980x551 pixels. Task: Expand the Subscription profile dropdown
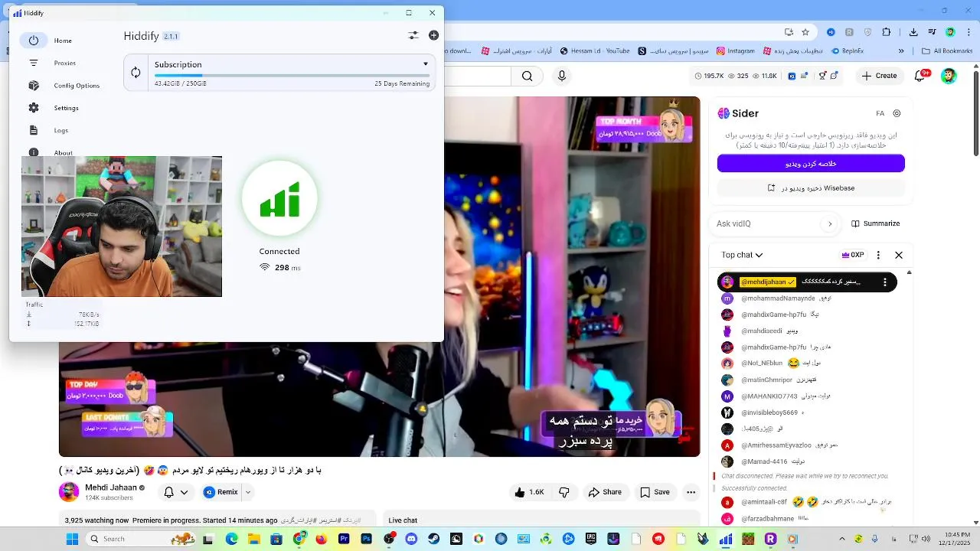tap(426, 64)
